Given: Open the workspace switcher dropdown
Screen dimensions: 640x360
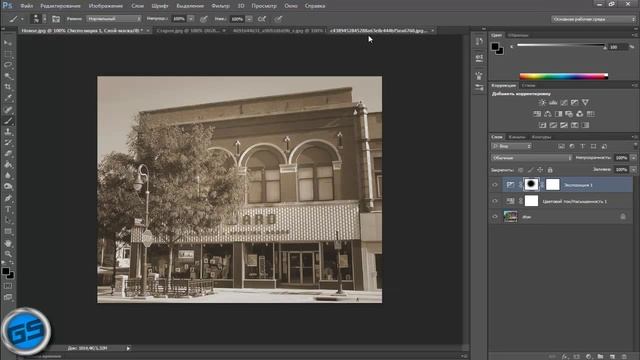Looking at the screenshot, I should point(593,19).
